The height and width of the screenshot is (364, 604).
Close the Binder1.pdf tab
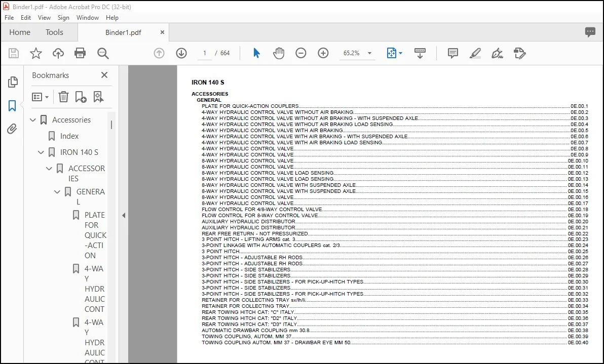point(162,32)
